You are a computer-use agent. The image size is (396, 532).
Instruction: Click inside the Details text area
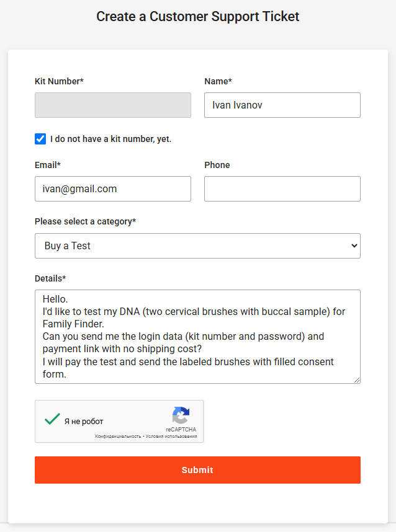coord(197,337)
